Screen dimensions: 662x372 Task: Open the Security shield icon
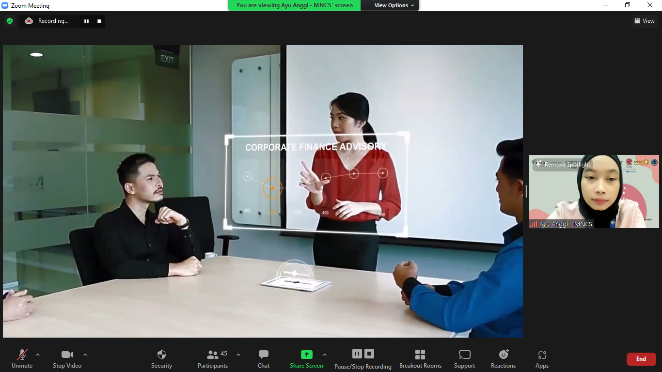161,355
